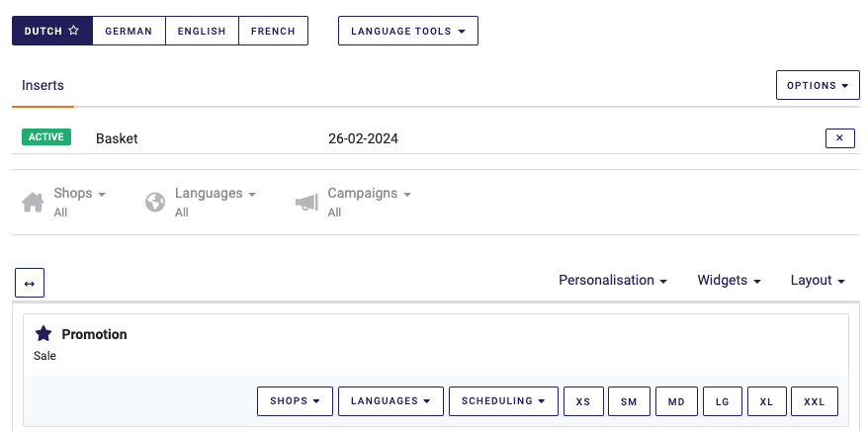Open the Widgets menu
Screen dimensions: 868x431
click(x=729, y=281)
